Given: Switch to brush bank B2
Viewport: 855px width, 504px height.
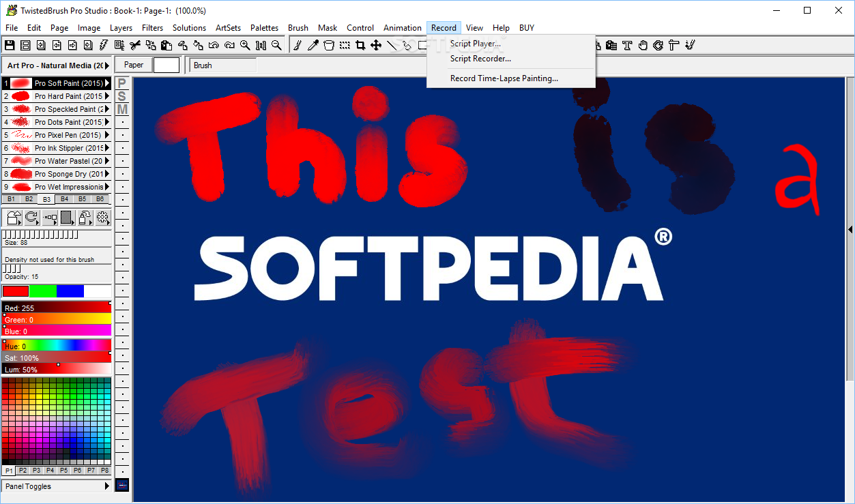Looking at the screenshot, I should (x=29, y=199).
